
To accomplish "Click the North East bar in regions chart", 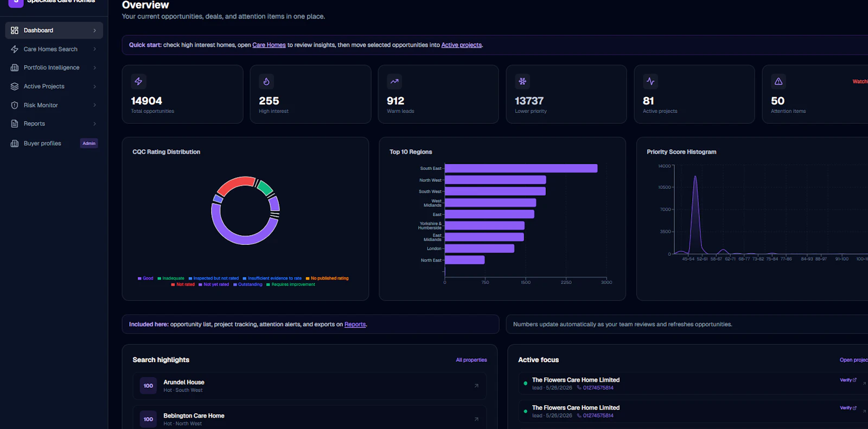I will (464, 260).
